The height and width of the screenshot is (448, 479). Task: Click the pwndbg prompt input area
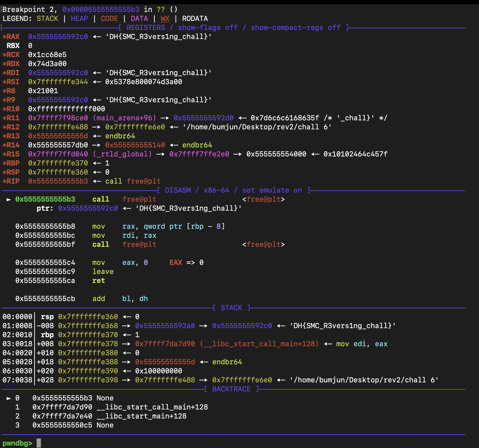tap(39, 443)
